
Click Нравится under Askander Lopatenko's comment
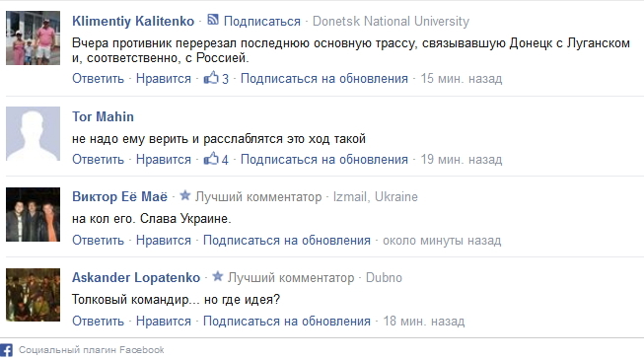[164, 321]
